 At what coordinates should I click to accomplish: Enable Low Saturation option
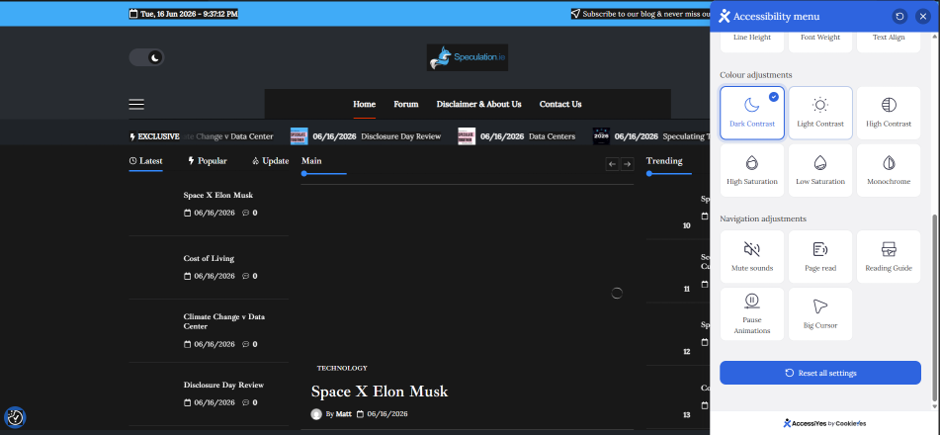click(x=820, y=170)
